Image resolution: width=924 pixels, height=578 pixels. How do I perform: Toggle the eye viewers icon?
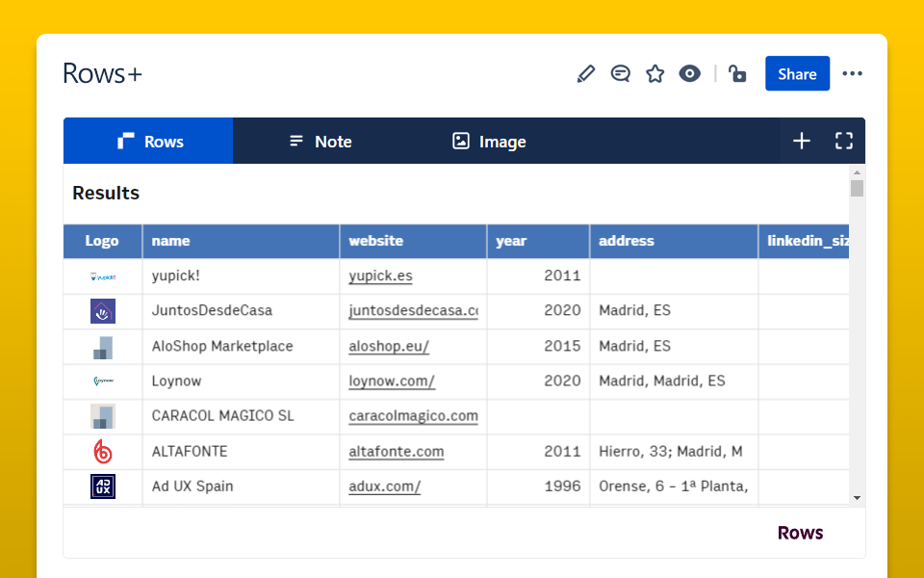(x=689, y=73)
